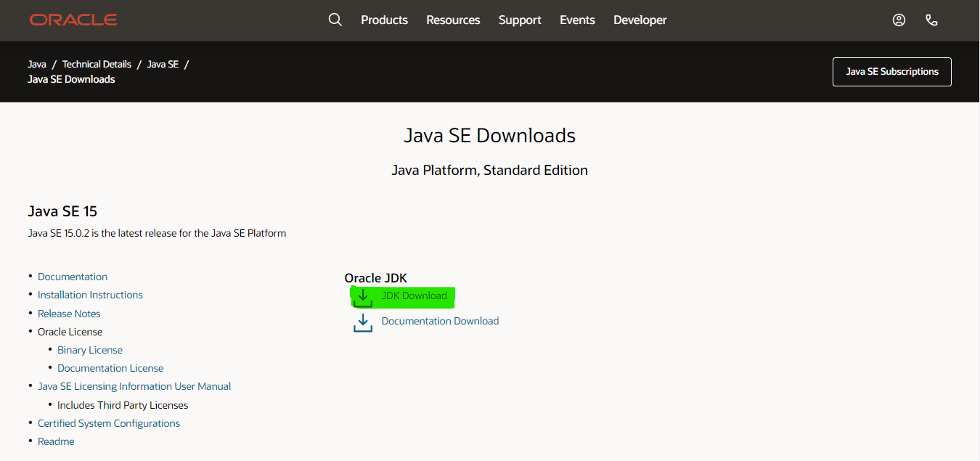This screenshot has width=980, height=461.
Task: Click the Java SE breadcrumb link
Action: [x=163, y=64]
